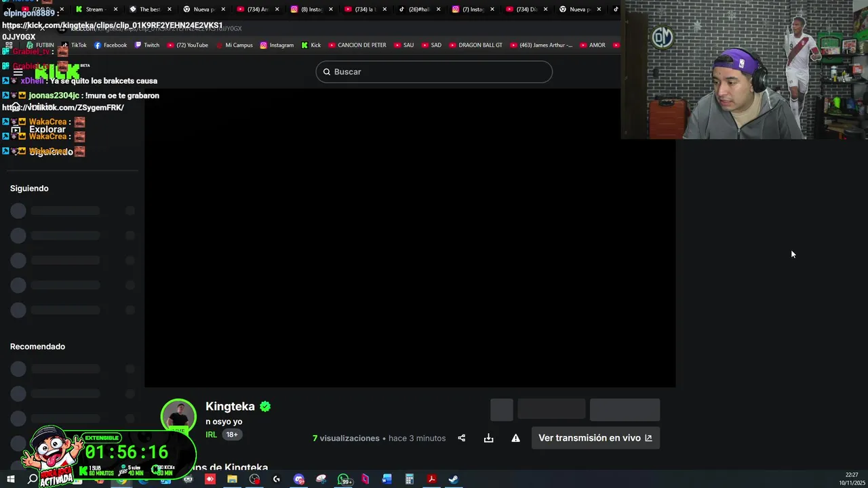Switch to the (734) la YouTube tab

click(x=366, y=9)
